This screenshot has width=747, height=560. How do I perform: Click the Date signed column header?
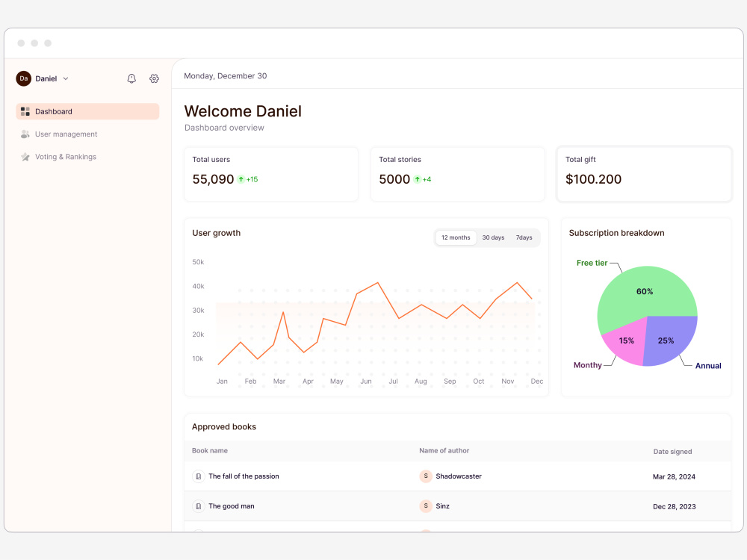672,452
